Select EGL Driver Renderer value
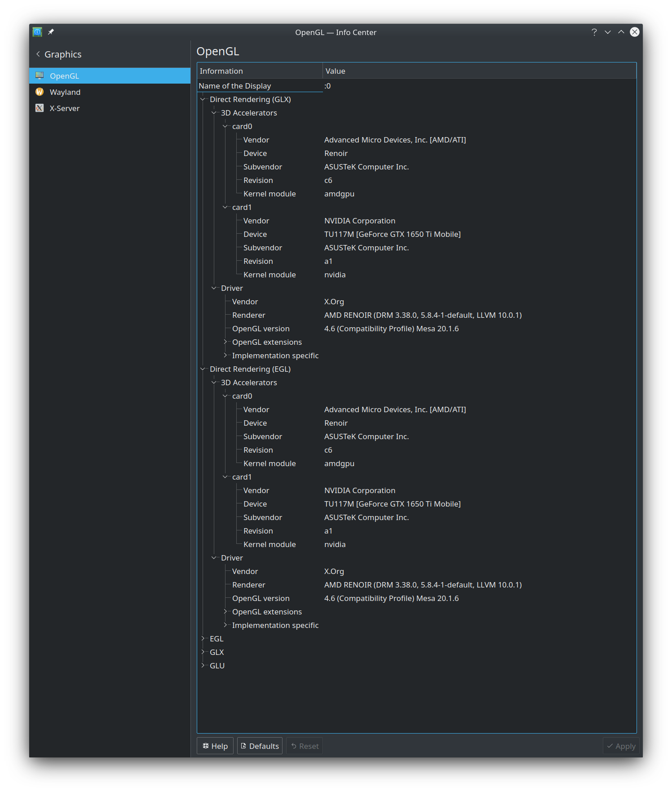The image size is (672, 792). tap(423, 585)
